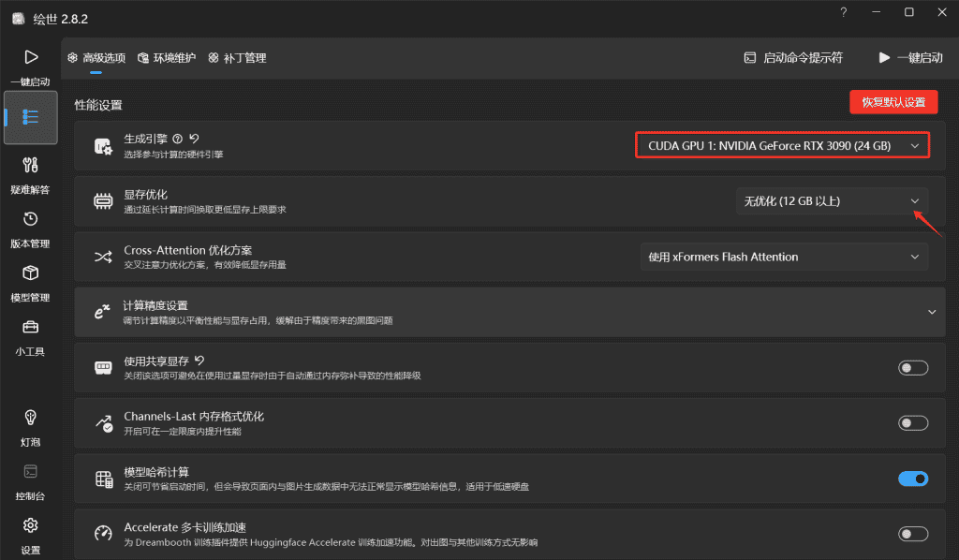The image size is (959, 560).
Task: Click 恢复默认设置 red button
Action: point(893,102)
